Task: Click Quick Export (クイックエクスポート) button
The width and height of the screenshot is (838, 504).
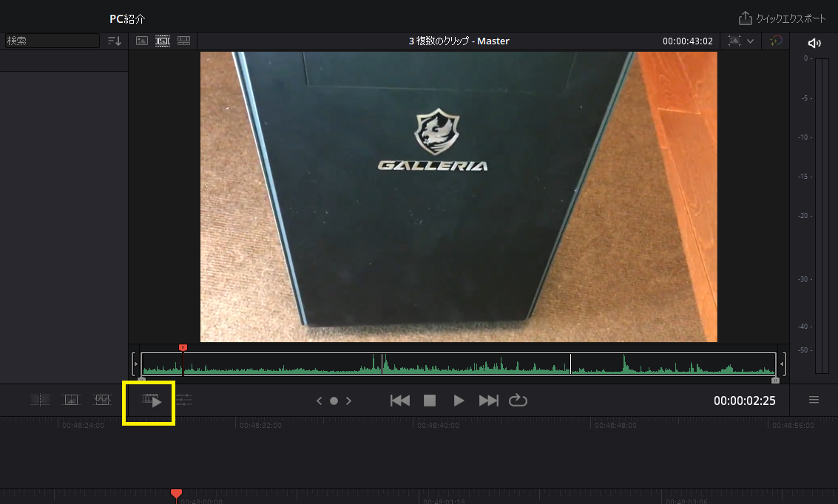Action: click(782, 18)
